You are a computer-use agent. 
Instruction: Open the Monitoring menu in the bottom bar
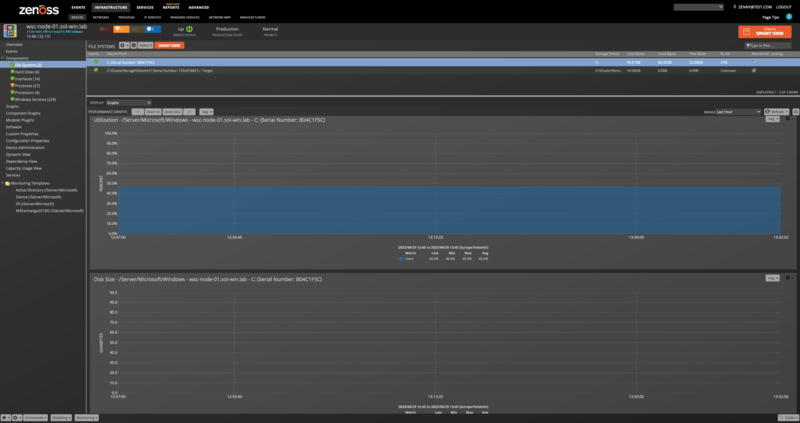[x=87, y=418]
